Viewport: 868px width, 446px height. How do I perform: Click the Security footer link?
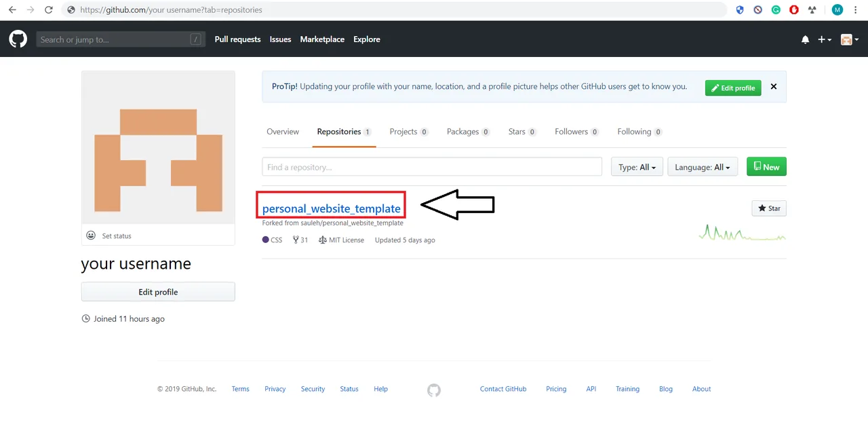pyautogui.click(x=313, y=389)
